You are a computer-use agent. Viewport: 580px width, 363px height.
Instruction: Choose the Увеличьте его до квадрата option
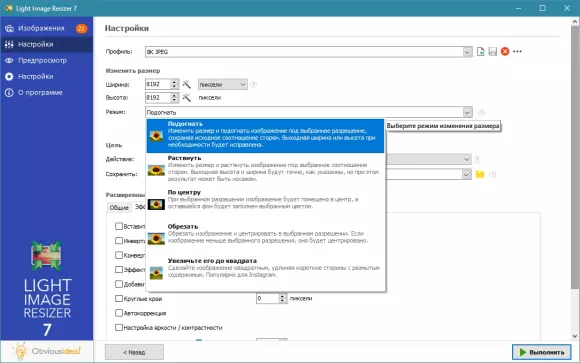coord(265,273)
